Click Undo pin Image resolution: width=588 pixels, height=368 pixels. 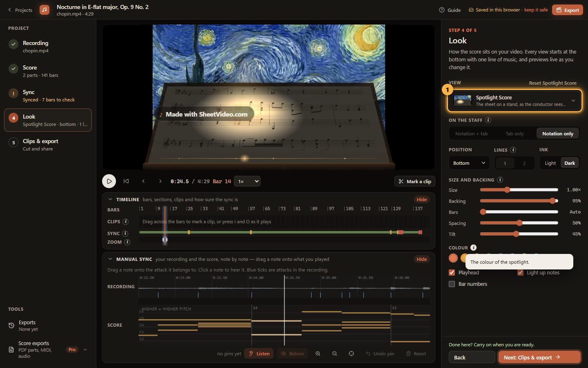click(380, 354)
